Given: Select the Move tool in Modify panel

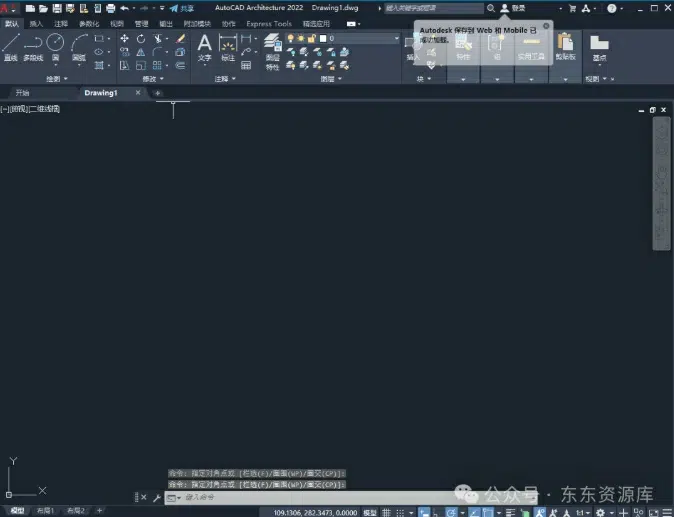Looking at the screenshot, I should (125, 38).
